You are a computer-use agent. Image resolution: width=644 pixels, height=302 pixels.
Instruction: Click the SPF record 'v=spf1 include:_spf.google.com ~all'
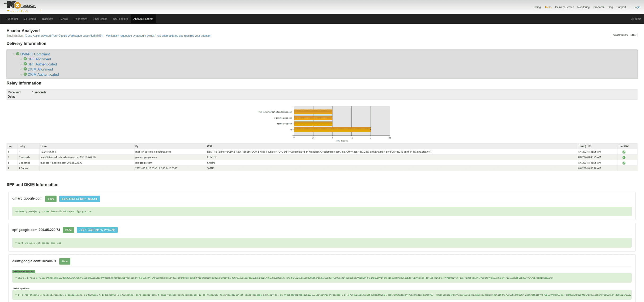(x=38, y=243)
